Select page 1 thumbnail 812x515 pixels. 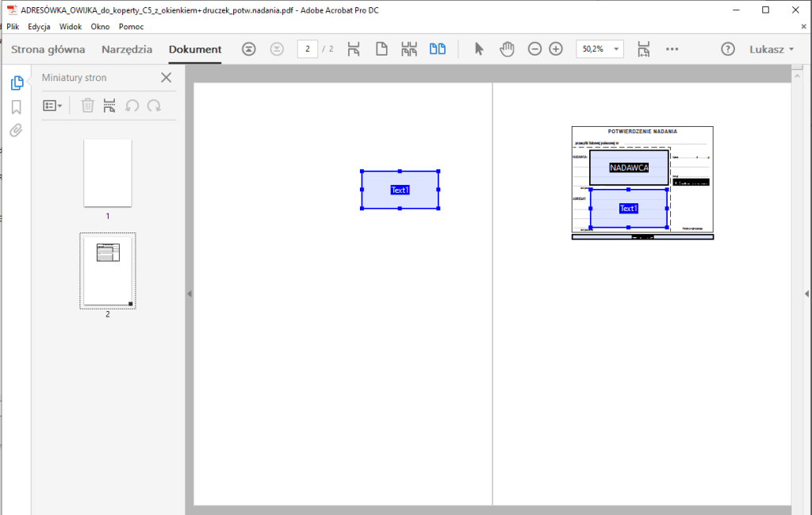coord(108,173)
